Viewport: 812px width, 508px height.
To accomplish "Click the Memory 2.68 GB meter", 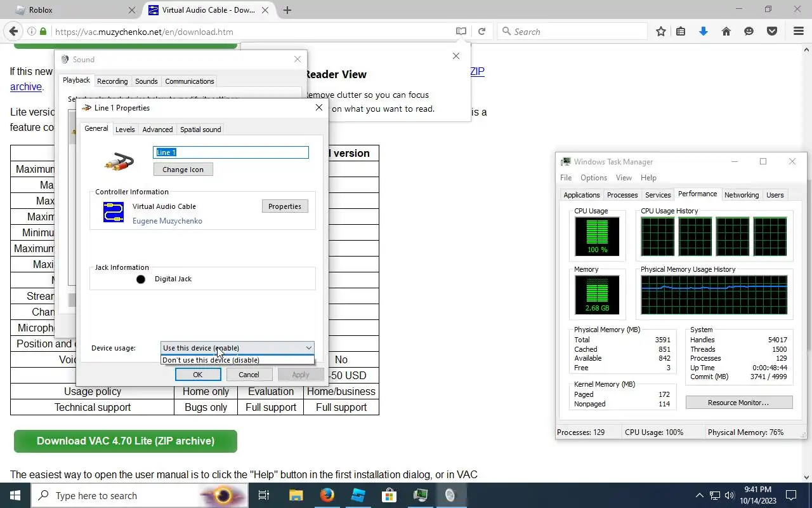I will pos(597,295).
